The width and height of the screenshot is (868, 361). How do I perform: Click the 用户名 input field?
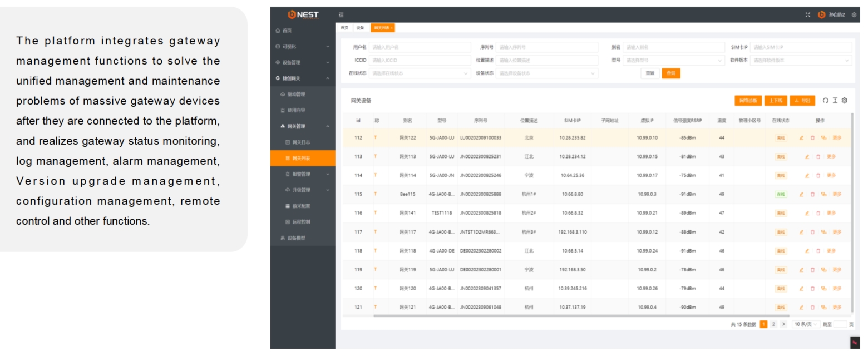pyautogui.click(x=417, y=48)
